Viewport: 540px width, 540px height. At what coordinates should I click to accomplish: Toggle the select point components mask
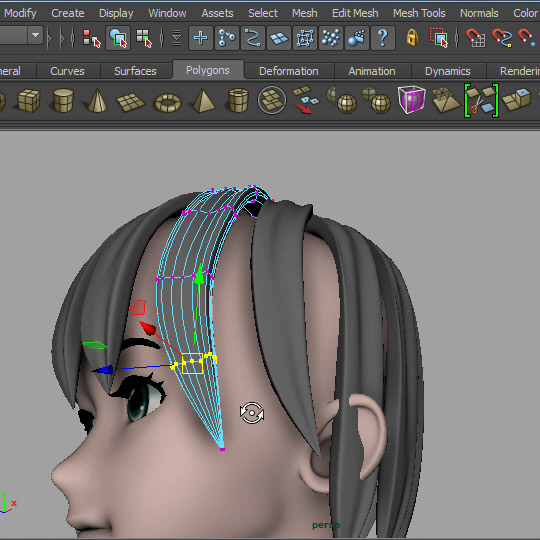(x=201, y=38)
